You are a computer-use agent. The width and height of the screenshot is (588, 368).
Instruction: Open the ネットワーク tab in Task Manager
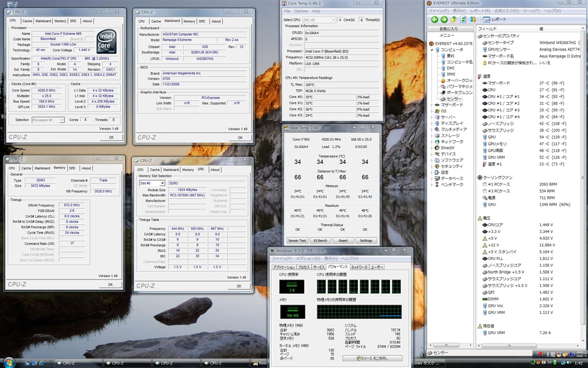(x=359, y=267)
